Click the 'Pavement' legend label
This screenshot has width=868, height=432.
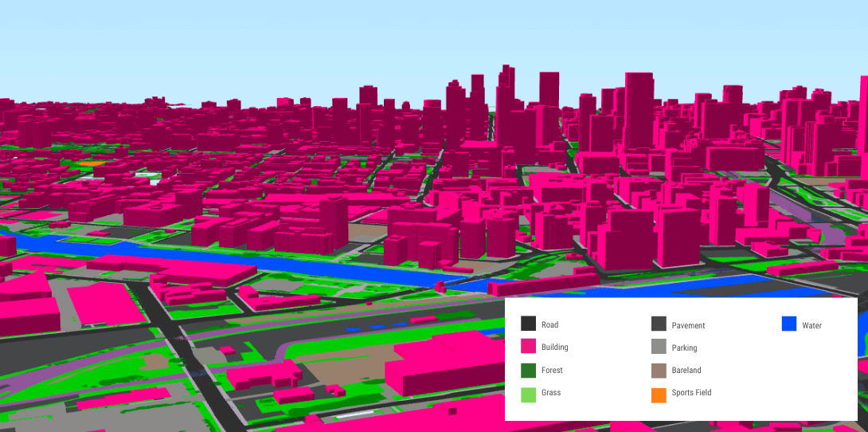coord(688,326)
